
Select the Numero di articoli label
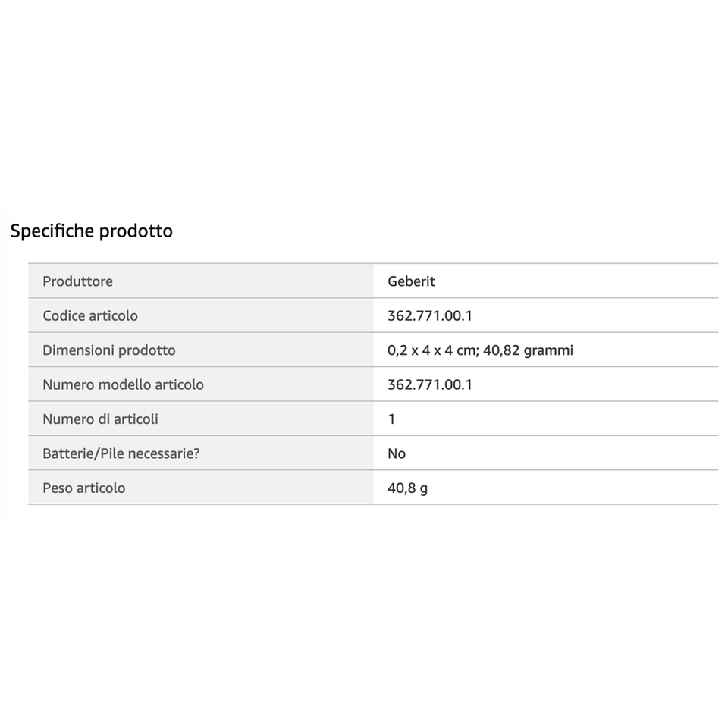pos(100,419)
